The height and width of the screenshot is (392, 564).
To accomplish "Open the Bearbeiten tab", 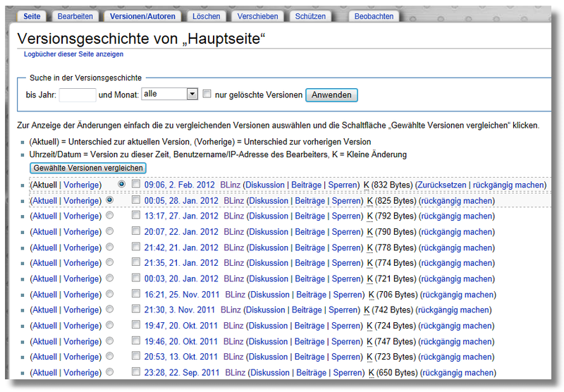I will point(73,16).
